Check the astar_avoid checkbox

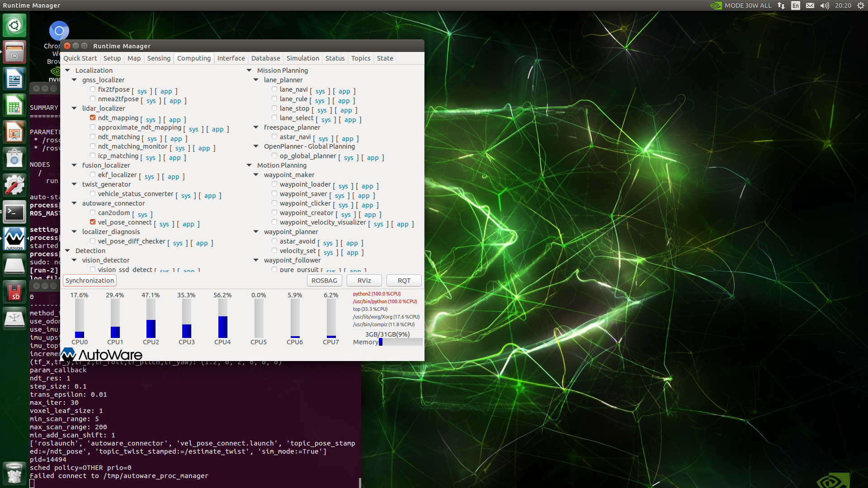coord(274,241)
